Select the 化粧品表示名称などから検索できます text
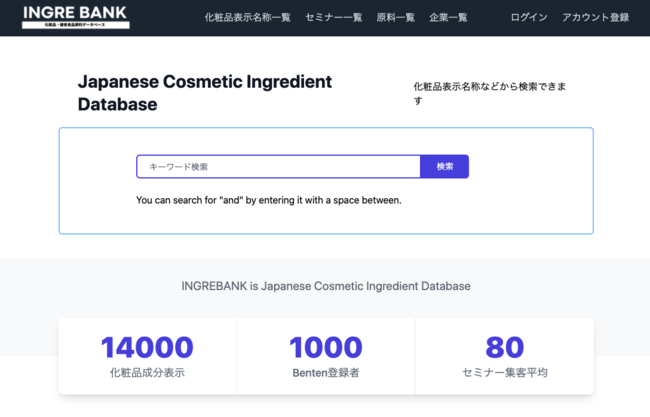Image resolution: width=650 pixels, height=417 pixels. click(x=490, y=93)
